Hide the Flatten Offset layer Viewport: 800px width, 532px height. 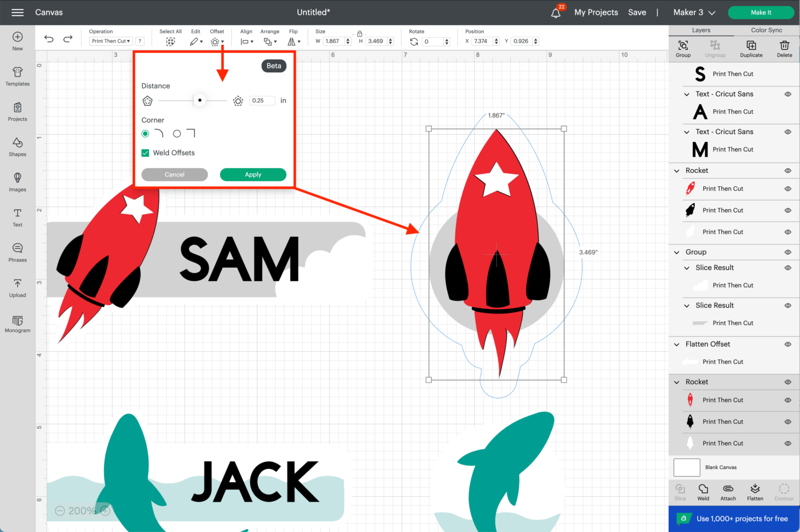[787, 344]
